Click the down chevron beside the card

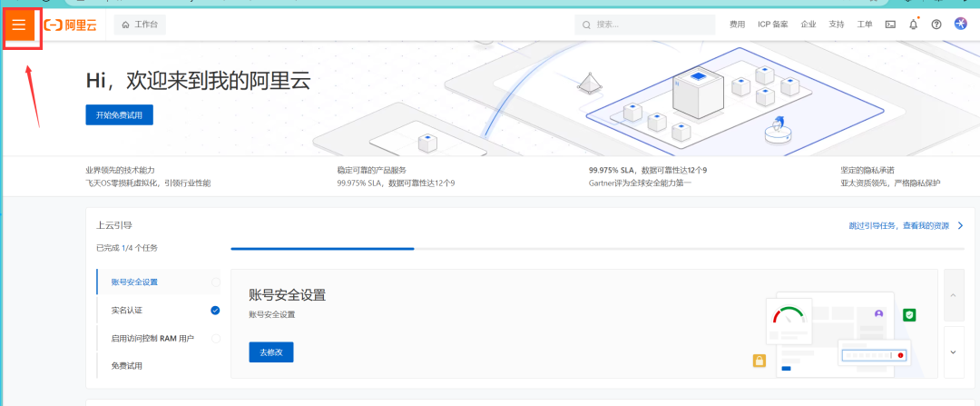click(954, 352)
